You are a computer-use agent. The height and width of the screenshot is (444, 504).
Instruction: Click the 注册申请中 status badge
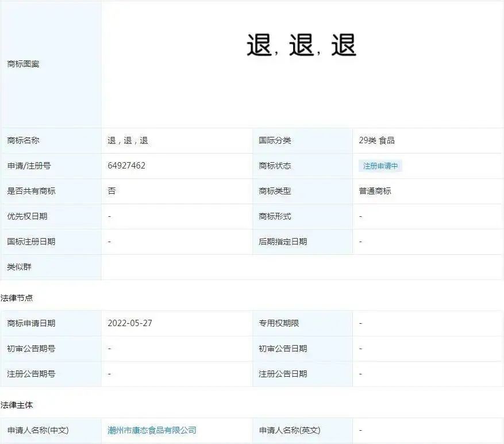pyautogui.click(x=380, y=166)
